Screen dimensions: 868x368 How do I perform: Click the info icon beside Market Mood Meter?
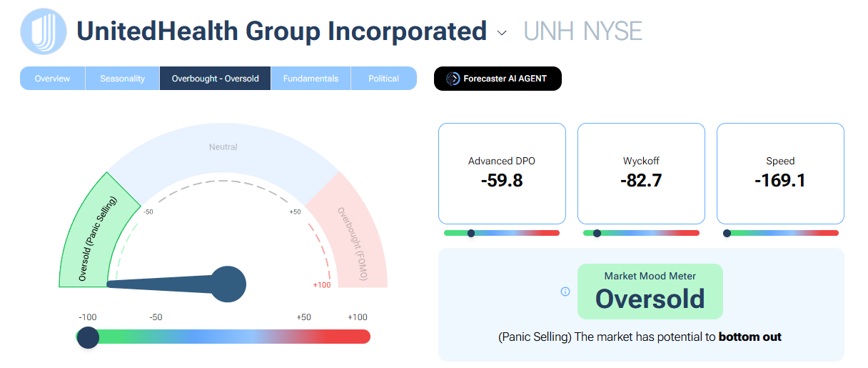(x=565, y=292)
